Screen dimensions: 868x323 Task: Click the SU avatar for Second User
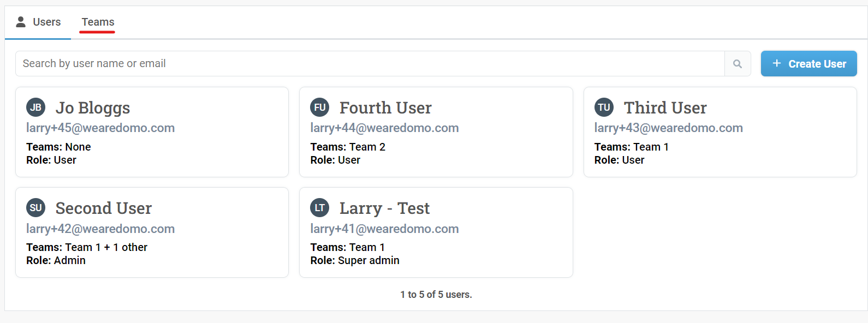tap(36, 208)
